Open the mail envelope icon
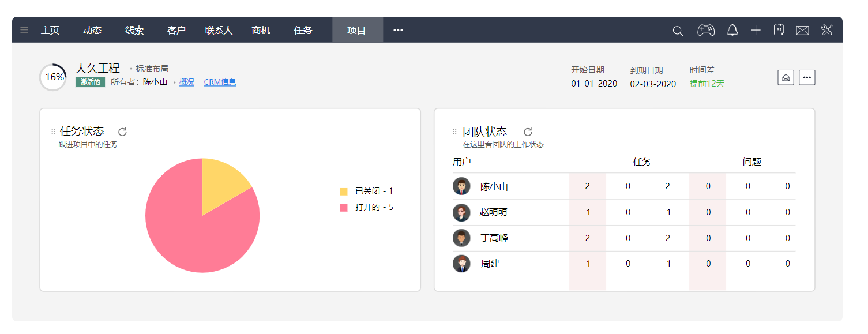The width and height of the screenshot is (868, 334). pos(802,31)
